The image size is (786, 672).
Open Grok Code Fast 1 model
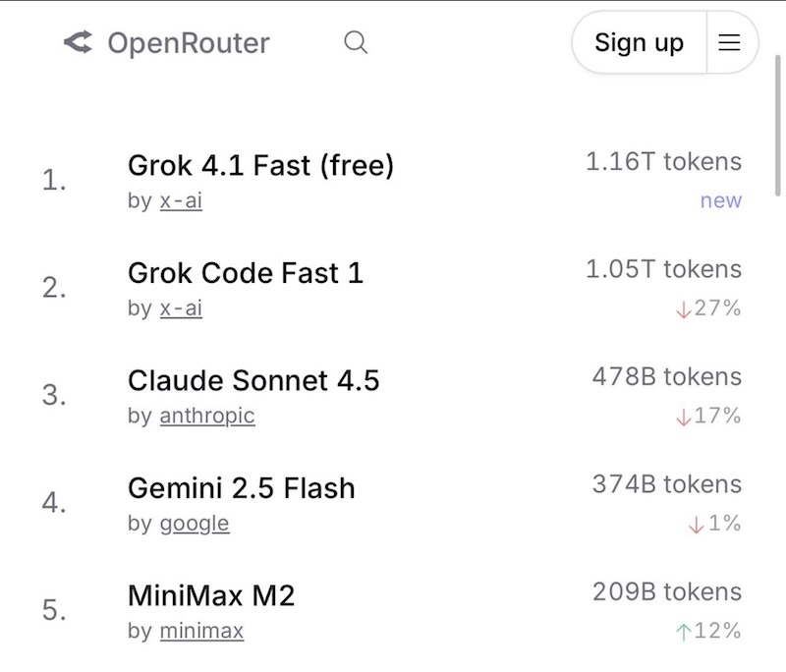point(245,273)
